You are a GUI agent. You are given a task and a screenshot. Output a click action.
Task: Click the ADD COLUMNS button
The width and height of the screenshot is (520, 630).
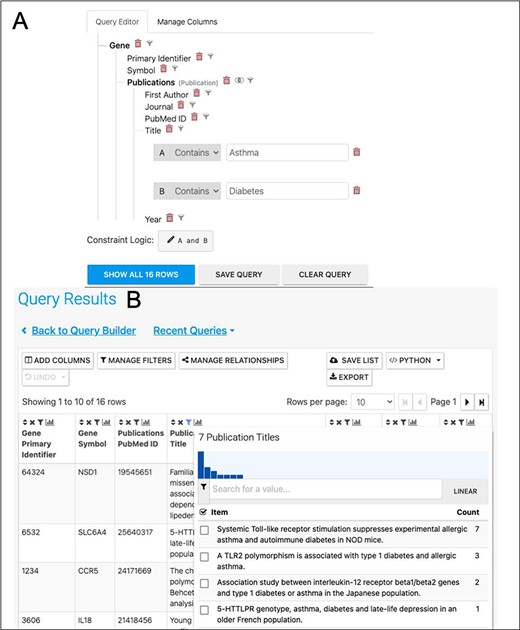tap(57, 360)
